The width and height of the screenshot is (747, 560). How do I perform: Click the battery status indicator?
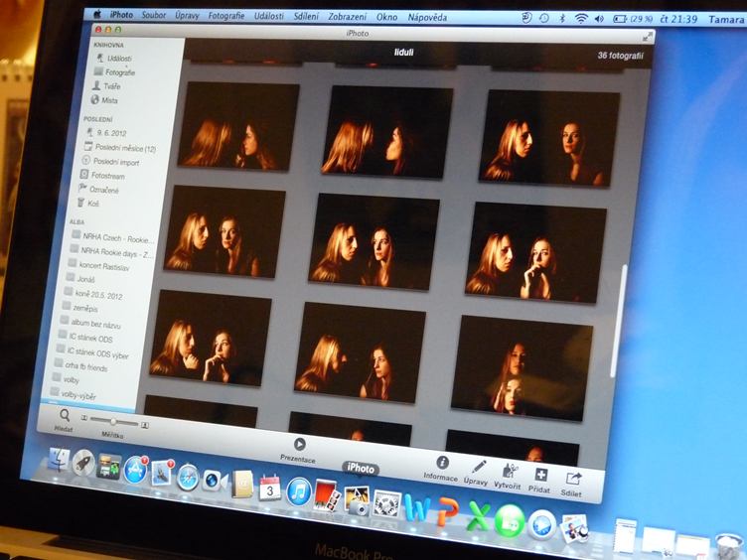[x=633, y=19]
